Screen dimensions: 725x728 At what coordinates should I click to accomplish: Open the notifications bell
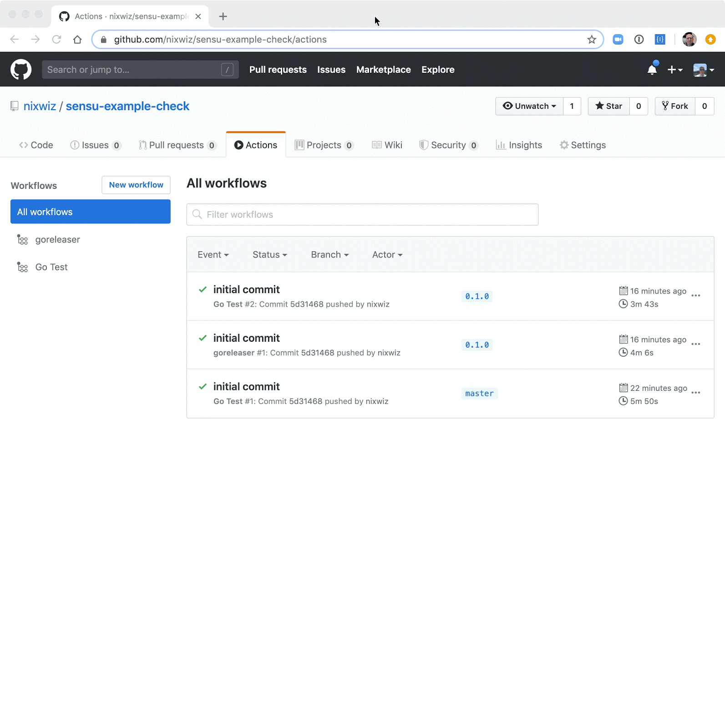(652, 69)
